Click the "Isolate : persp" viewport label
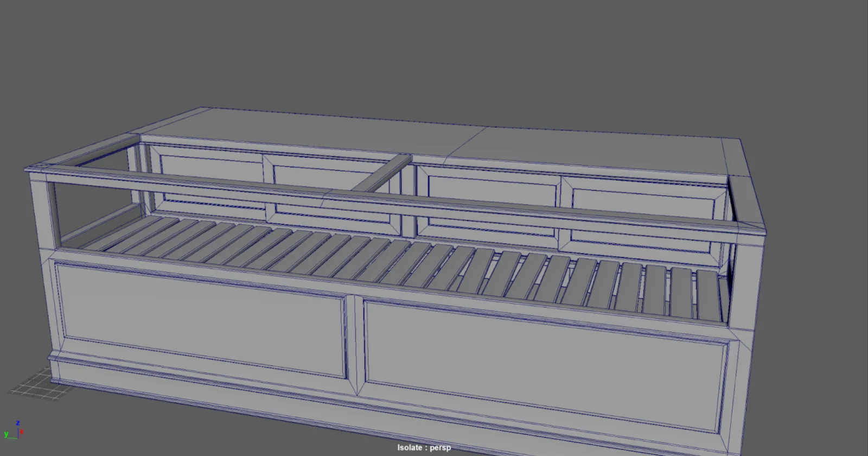Viewport: 868px width, 456px height. pos(424,448)
